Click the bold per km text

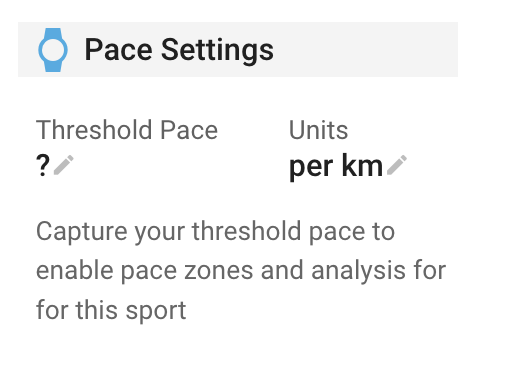click(x=336, y=166)
